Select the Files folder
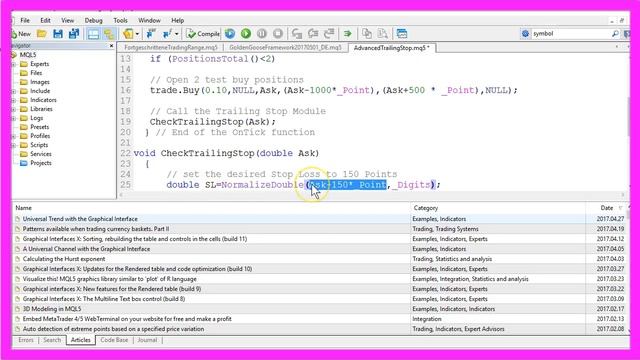The height and width of the screenshot is (360, 640). 36,73
